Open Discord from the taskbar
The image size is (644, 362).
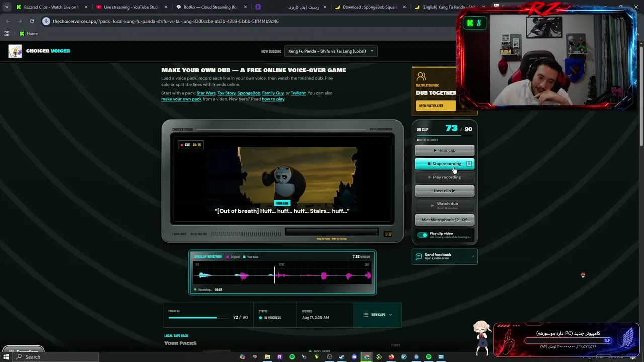[x=354, y=357]
